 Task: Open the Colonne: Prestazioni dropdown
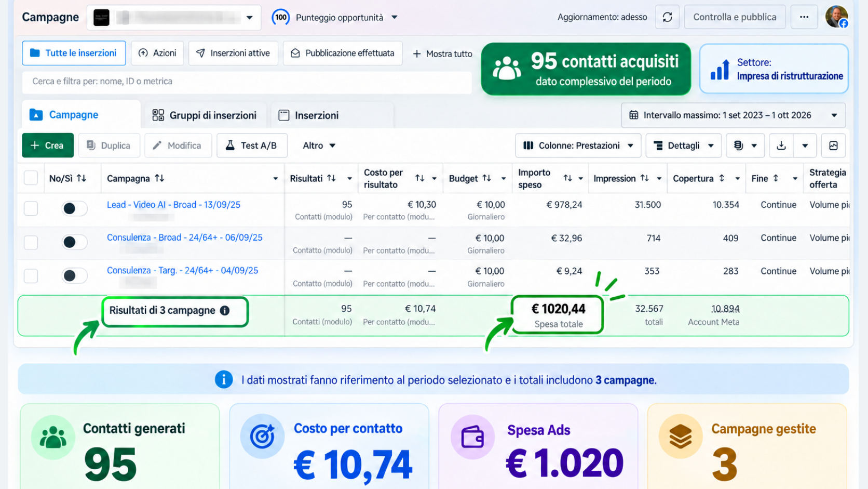coord(578,146)
